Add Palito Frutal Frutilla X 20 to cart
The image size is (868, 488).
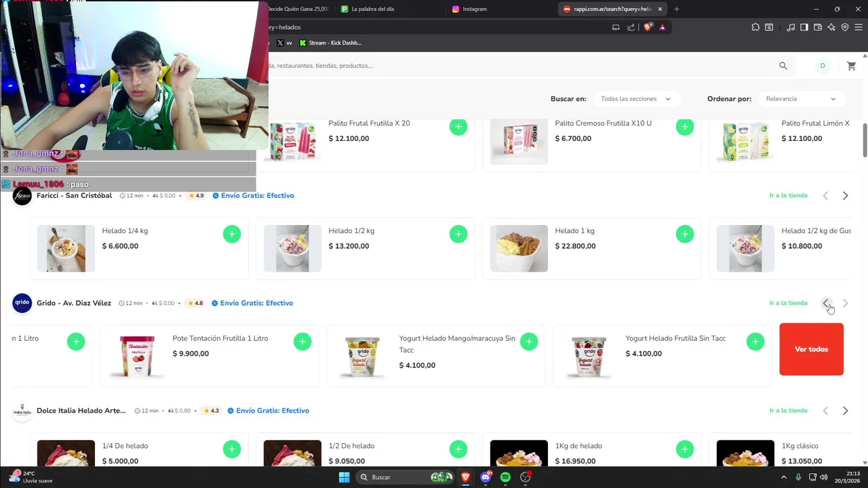(458, 127)
